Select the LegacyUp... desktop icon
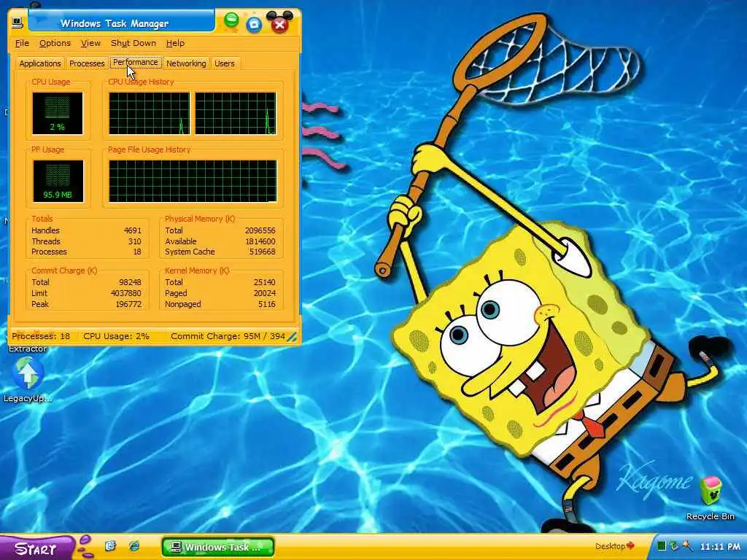Image resolution: width=747 pixels, height=560 pixels. [x=28, y=380]
